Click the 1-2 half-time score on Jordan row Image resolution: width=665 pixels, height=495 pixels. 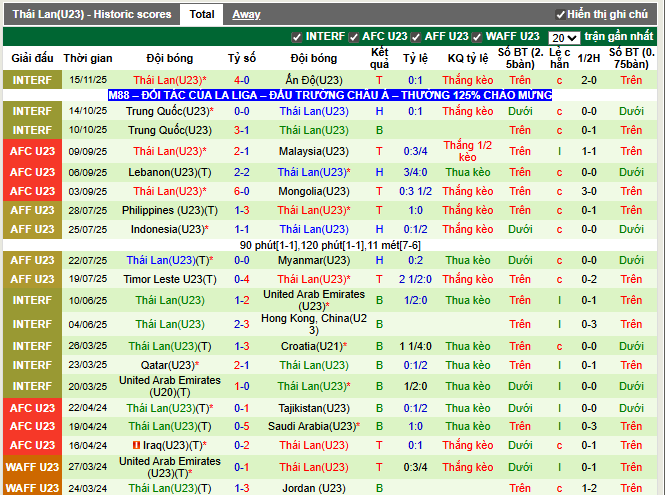click(x=589, y=488)
